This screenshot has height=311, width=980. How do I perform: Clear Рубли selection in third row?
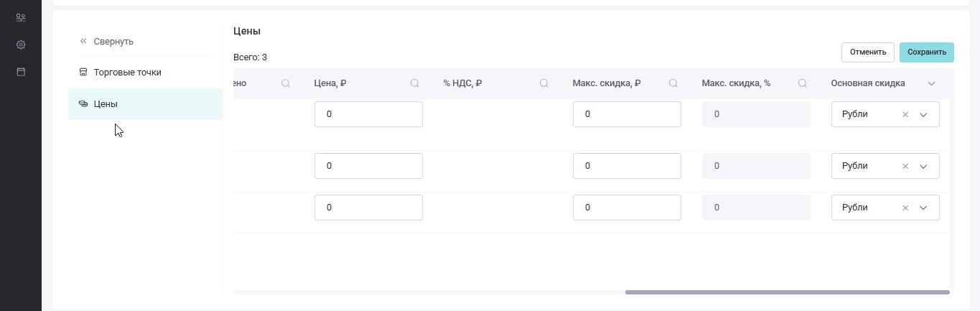pyautogui.click(x=905, y=208)
